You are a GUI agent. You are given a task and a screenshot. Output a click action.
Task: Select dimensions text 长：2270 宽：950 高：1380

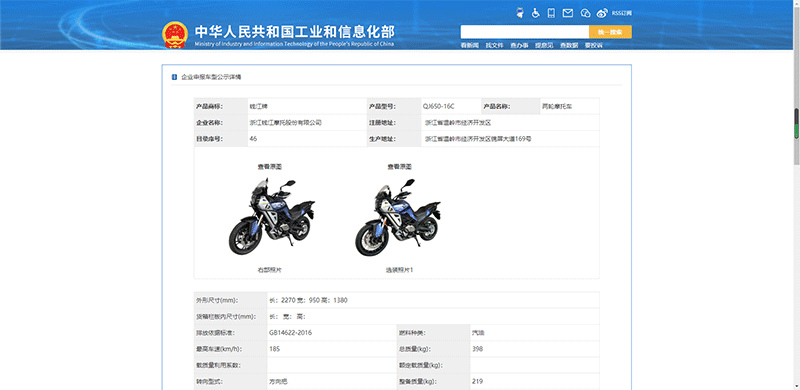click(308, 301)
